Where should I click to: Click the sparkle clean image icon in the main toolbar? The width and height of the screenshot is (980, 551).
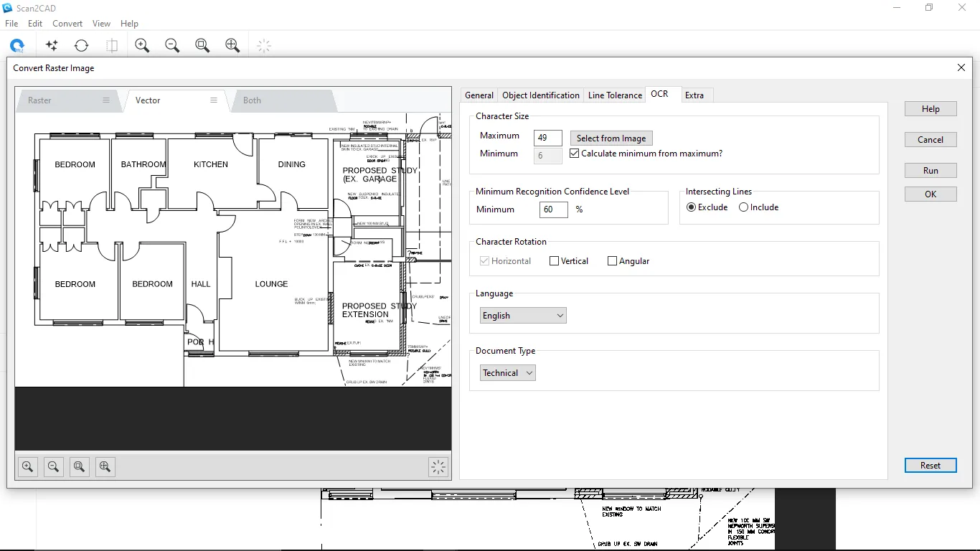click(x=52, y=45)
